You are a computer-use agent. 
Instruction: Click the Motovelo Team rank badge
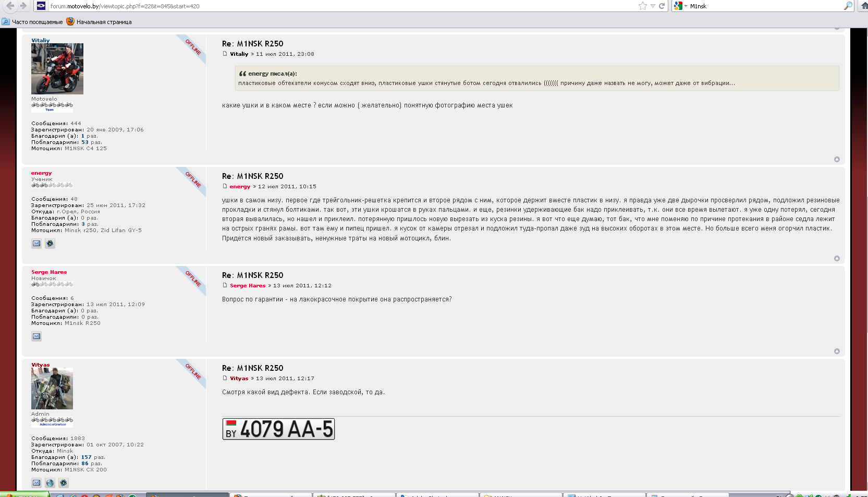[52, 107]
